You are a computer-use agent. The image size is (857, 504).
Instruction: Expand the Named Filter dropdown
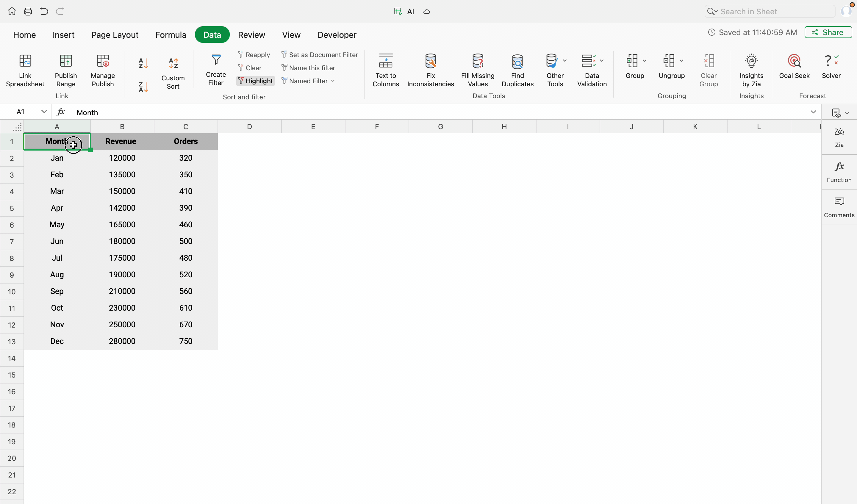point(332,81)
